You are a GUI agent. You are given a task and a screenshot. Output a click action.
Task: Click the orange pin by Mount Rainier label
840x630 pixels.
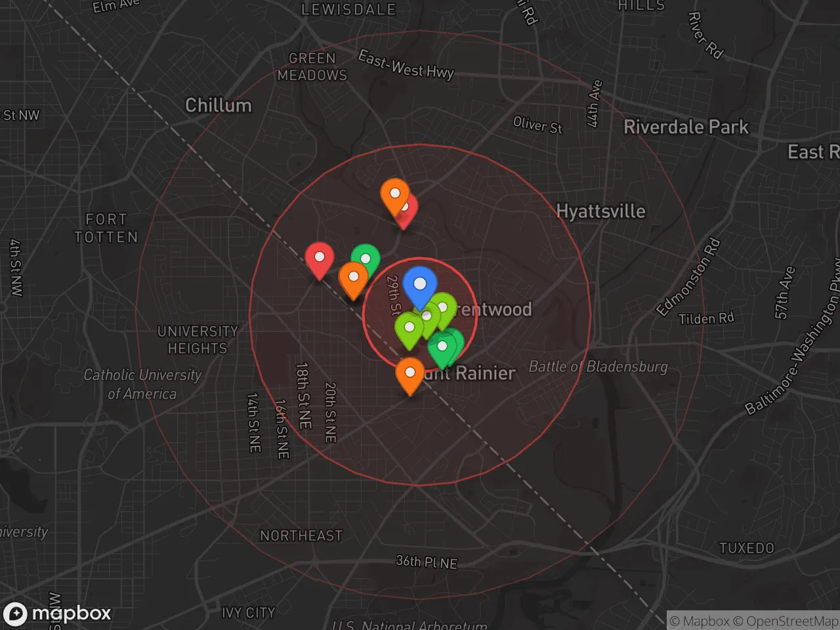pos(410,373)
